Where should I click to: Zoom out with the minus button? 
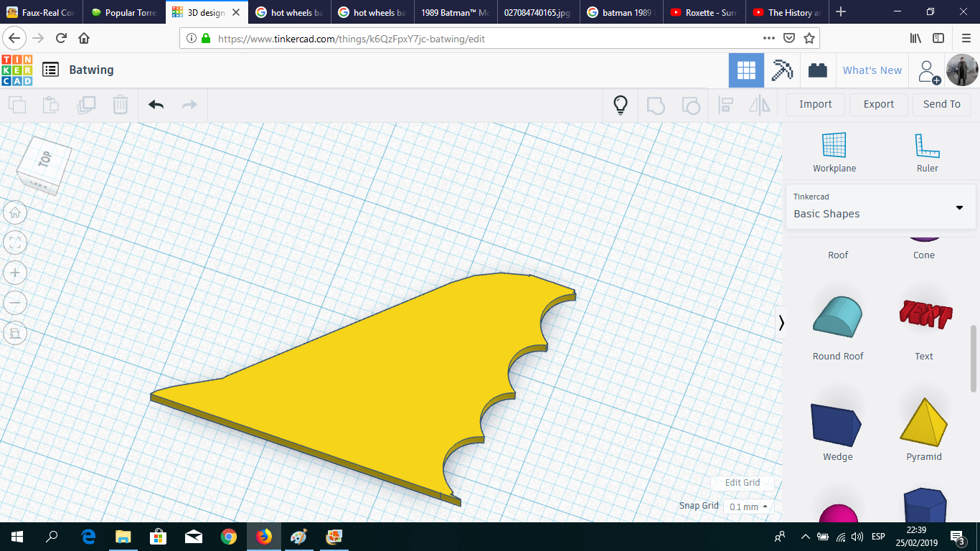click(15, 303)
